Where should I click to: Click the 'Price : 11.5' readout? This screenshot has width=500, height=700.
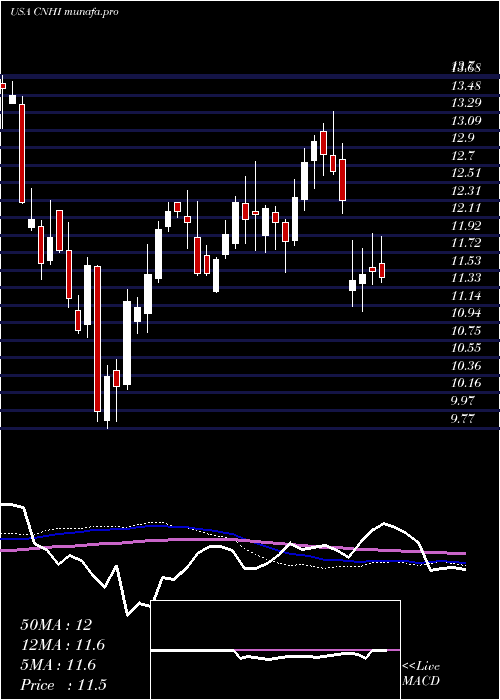coord(63,685)
